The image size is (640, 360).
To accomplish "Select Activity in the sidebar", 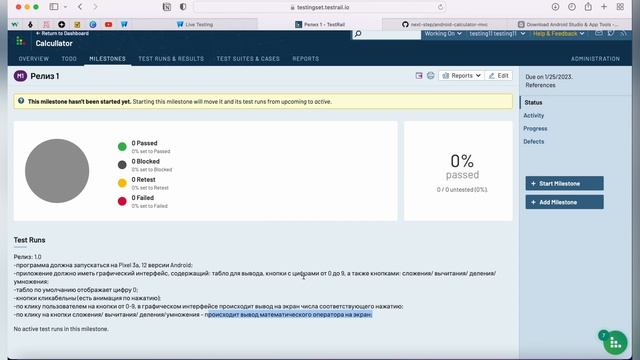I will tap(533, 116).
